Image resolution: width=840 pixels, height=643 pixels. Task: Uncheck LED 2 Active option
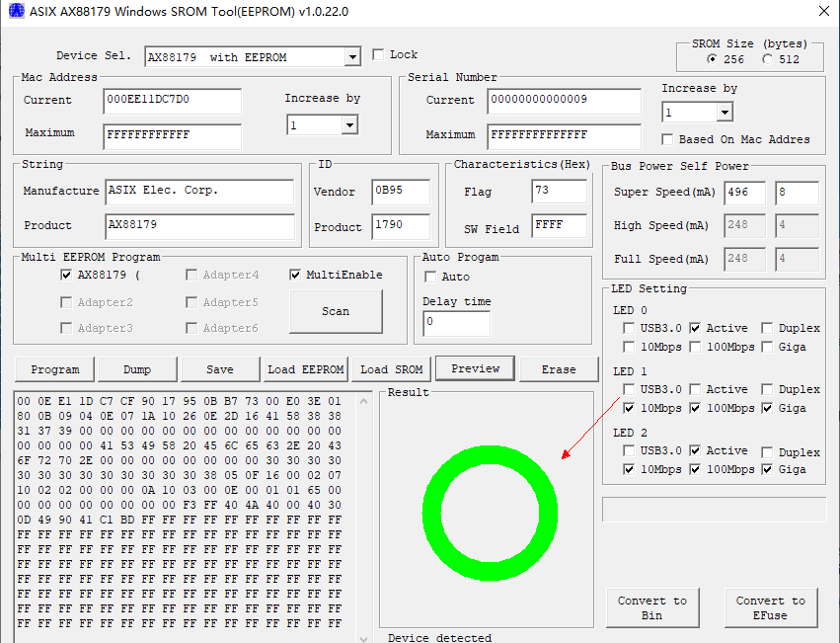coord(695,451)
